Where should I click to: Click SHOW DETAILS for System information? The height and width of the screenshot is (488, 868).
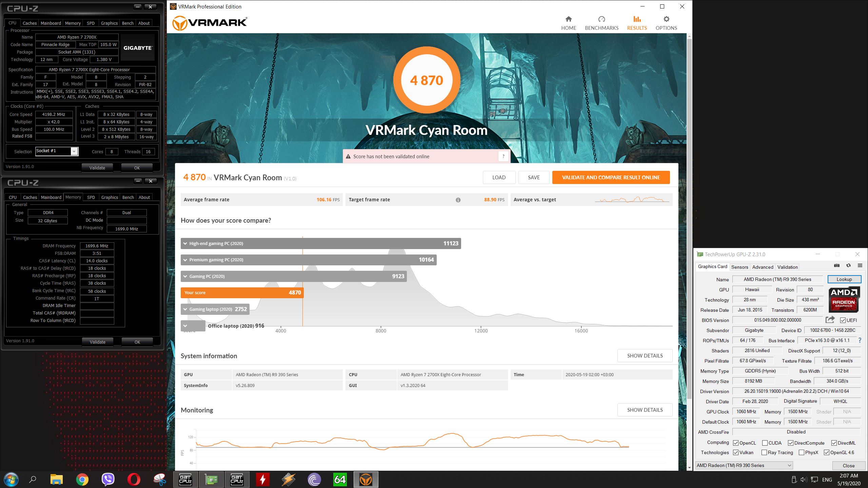645,355
